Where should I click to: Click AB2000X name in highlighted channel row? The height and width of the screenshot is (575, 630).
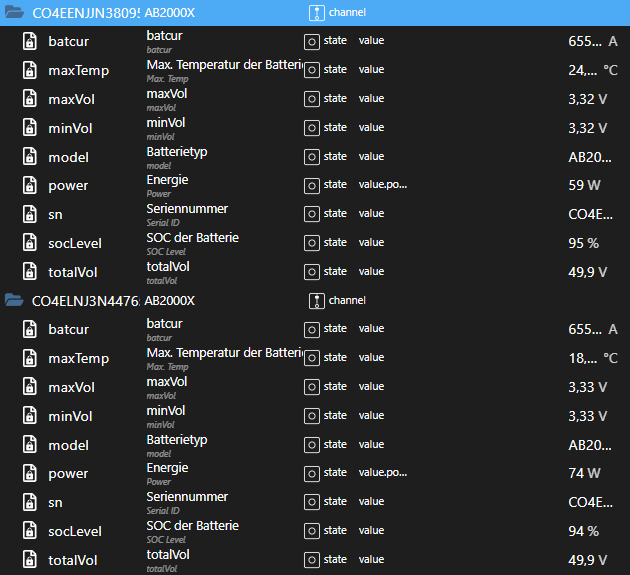point(170,13)
